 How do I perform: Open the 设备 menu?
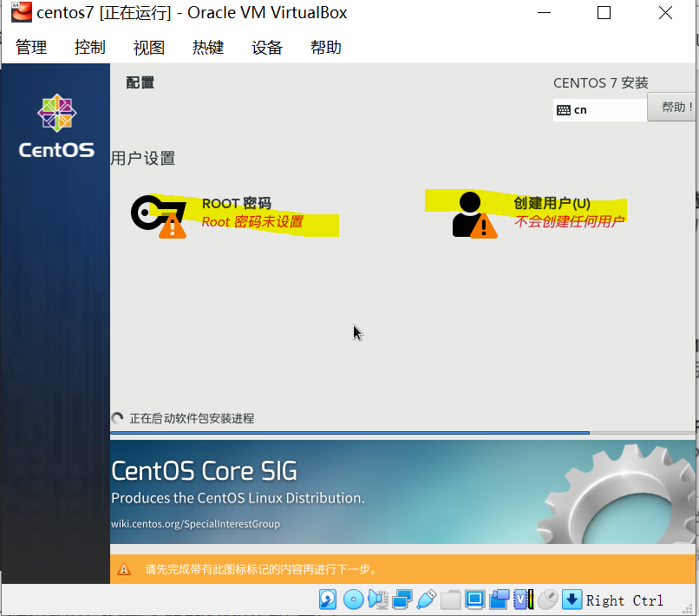[x=266, y=47]
